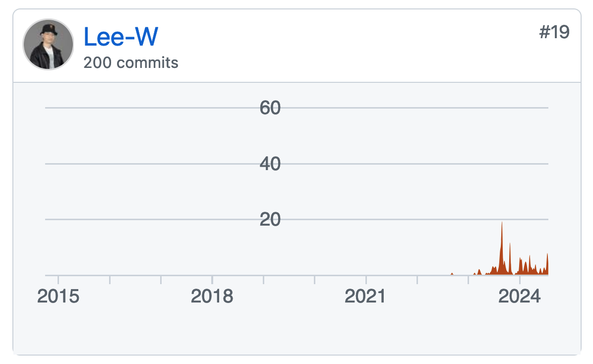Image resolution: width=593 pixels, height=364 pixels.
Task: Click the 40 gridline label
Action: [x=270, y=164]
